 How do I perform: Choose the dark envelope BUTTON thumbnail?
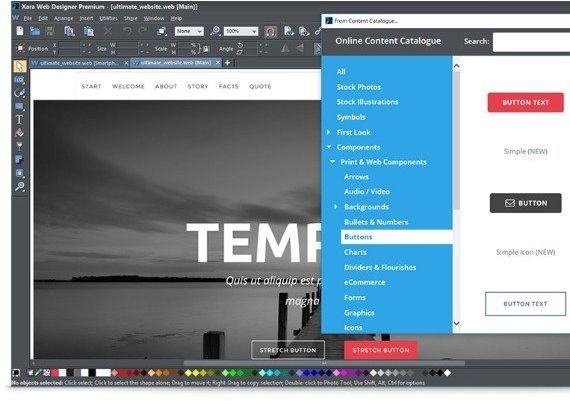pos(525,203)
